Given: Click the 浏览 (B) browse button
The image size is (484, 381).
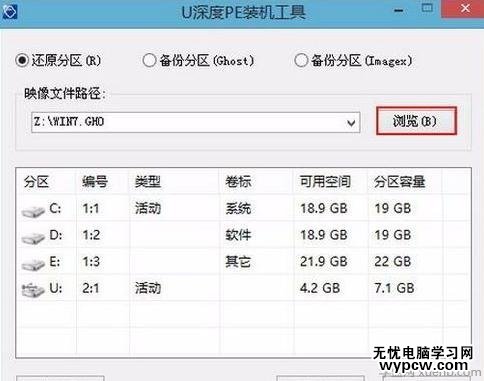Looking at the screenshot, I should (416, 121).
